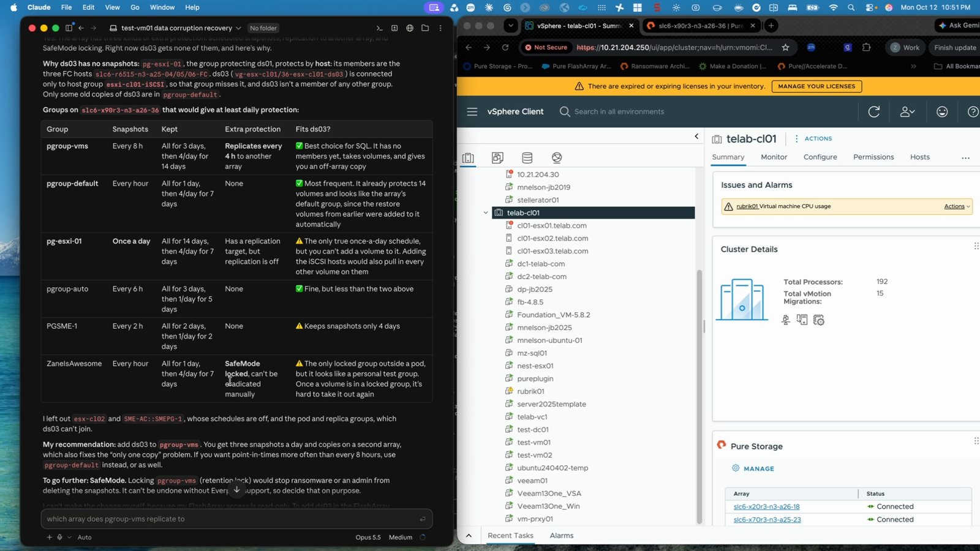
Task: Click the No folder button
Action: pos(263,28)
